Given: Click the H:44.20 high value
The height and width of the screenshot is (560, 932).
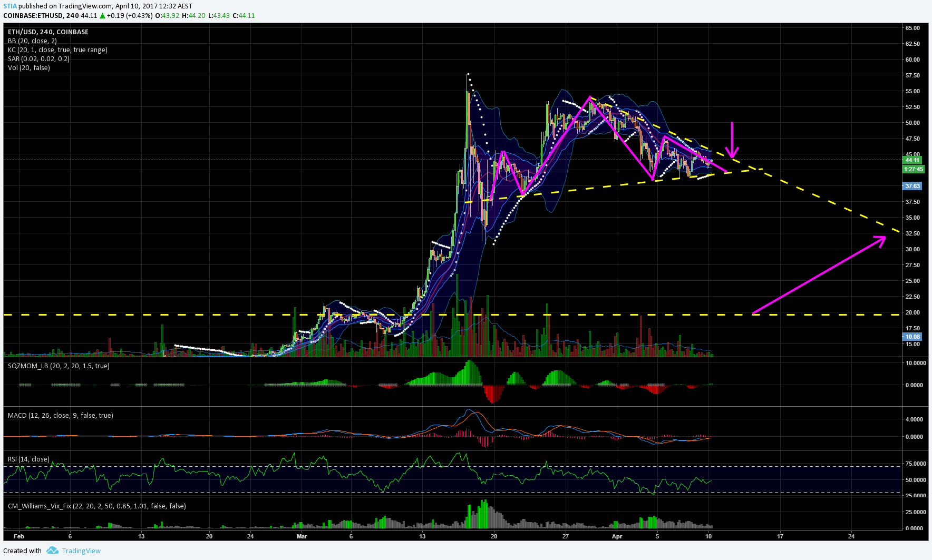Looking at the screenshot, I should point(193,16).
